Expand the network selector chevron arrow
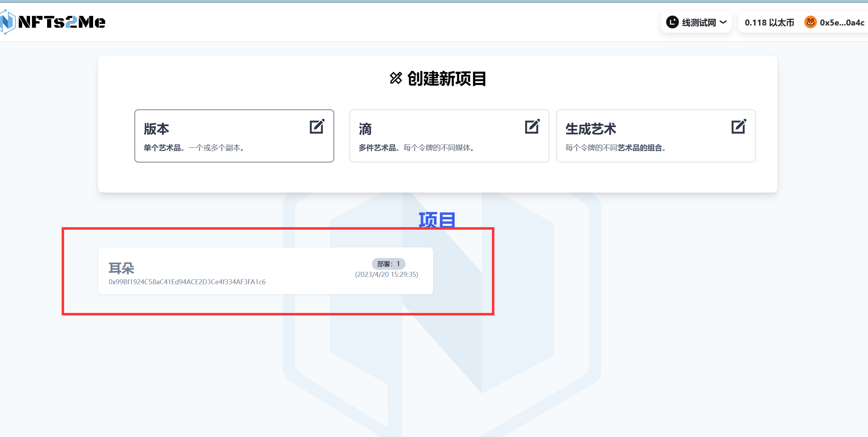 [723, 22]
